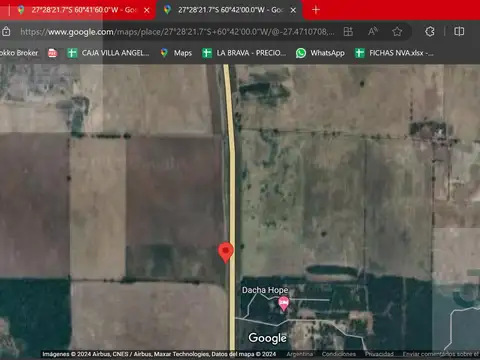480x360 pixels.
Task: Open the browser extensions icon
Action: [x=430, y=32]
